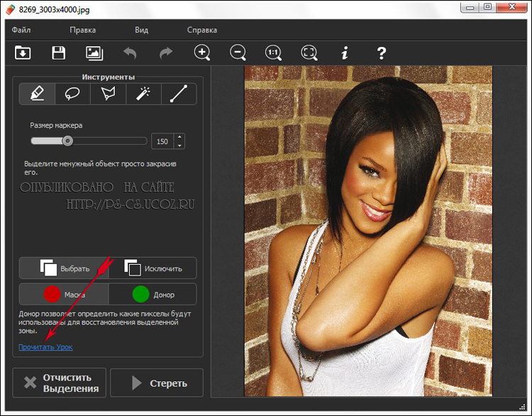This screenshot has width=532, height=416.
Task: Maximize the application window
Action: (488, 7)
